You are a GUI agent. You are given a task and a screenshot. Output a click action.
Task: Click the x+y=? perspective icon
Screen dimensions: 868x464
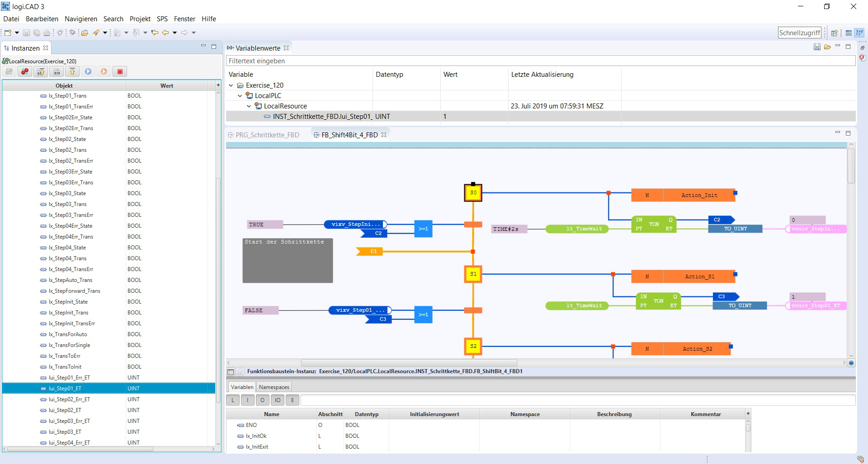(859, 33)
